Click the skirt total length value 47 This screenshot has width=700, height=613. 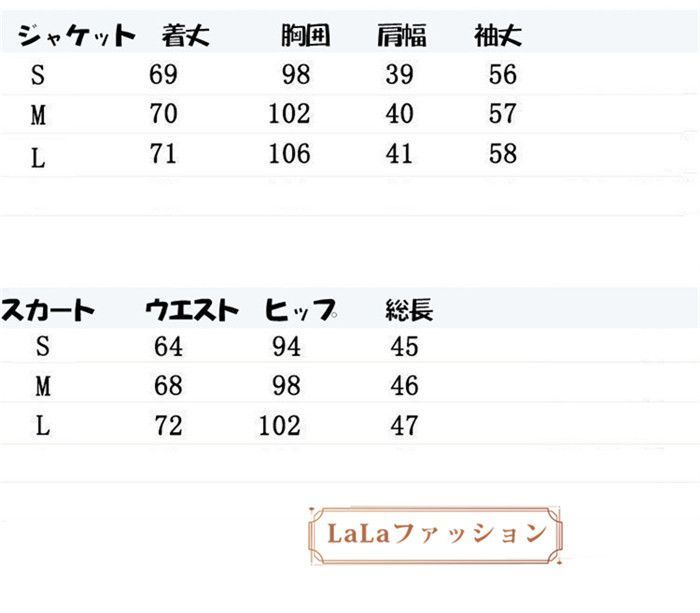pyautogui.click(x=404, y=426)
